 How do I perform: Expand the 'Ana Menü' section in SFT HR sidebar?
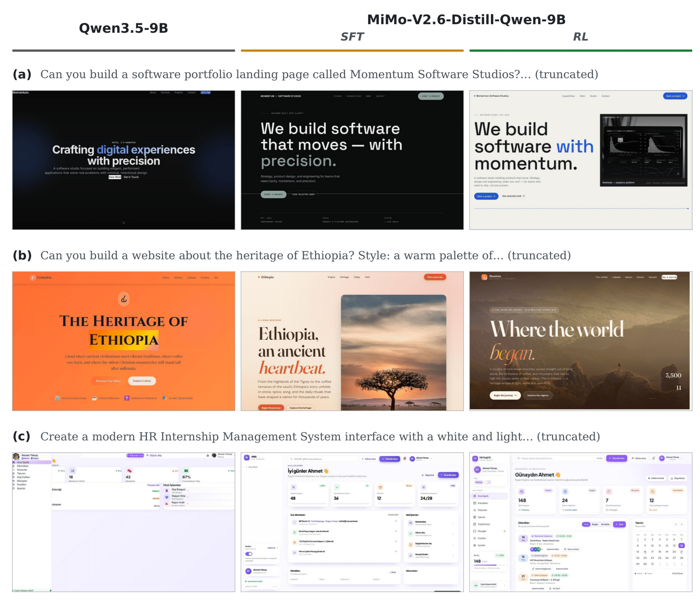pyautogui.click(x=252, y=467)
